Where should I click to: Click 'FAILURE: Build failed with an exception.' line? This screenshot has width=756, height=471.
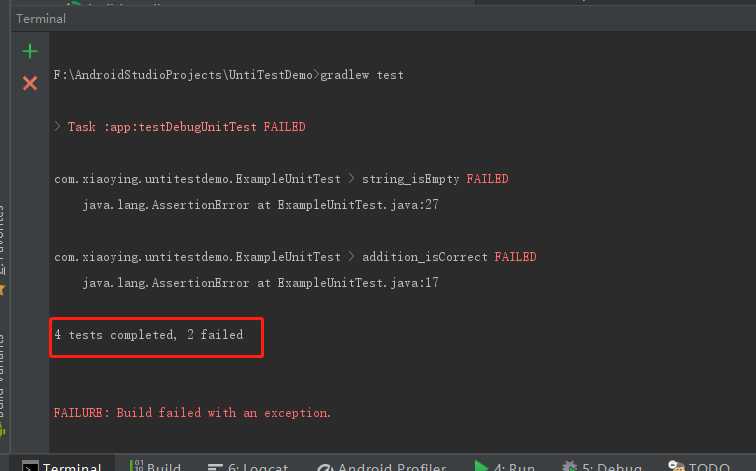click(x=192, y=413)
